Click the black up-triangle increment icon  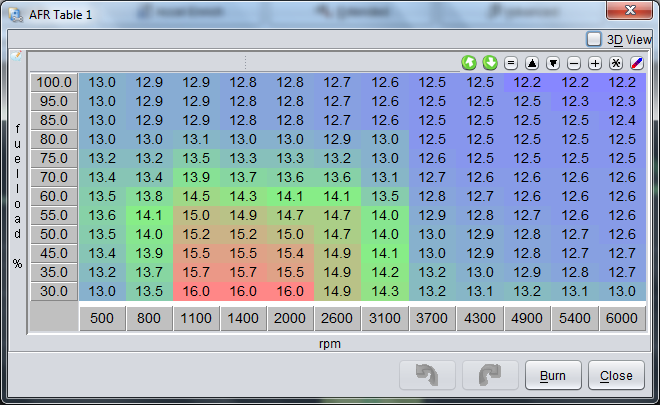coord(532,63)
